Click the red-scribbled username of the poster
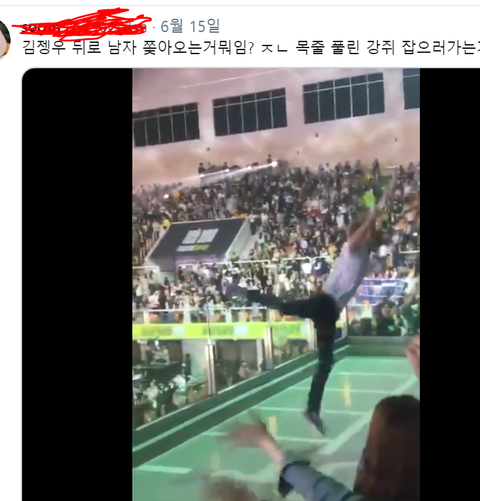The width and height of the screenshot is (480, 501). coord(81,24)
